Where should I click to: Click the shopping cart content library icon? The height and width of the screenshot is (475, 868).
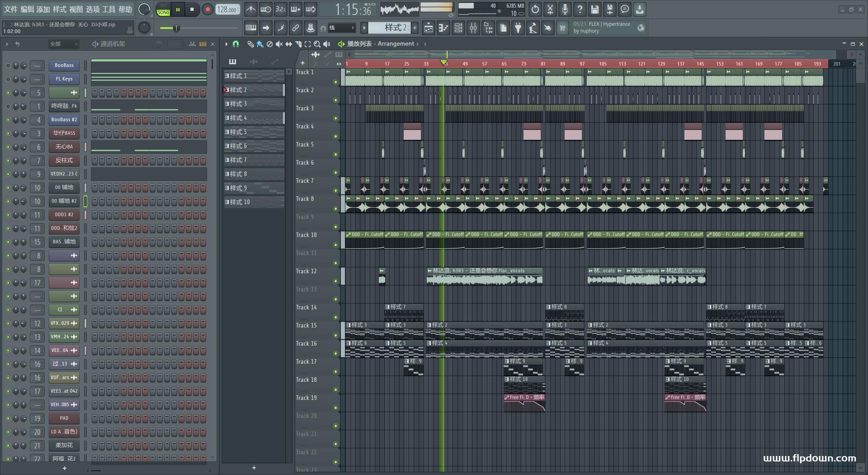click(562, 28)
